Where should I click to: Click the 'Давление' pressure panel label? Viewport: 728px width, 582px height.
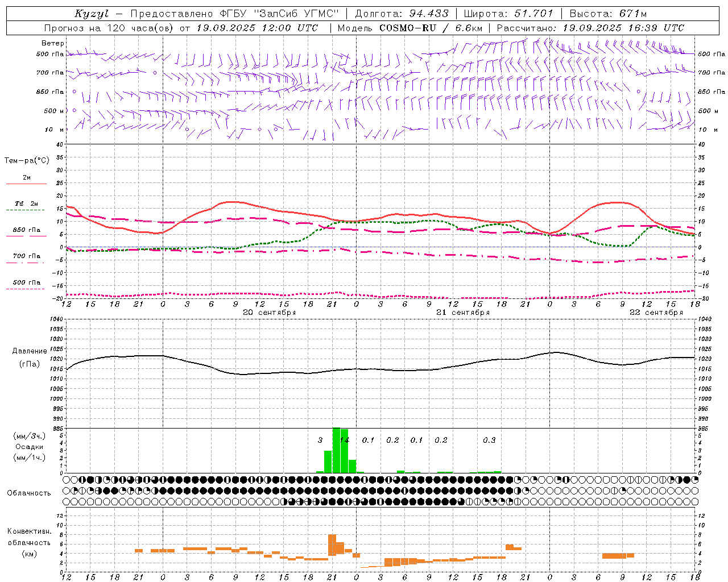coord(30,351)
